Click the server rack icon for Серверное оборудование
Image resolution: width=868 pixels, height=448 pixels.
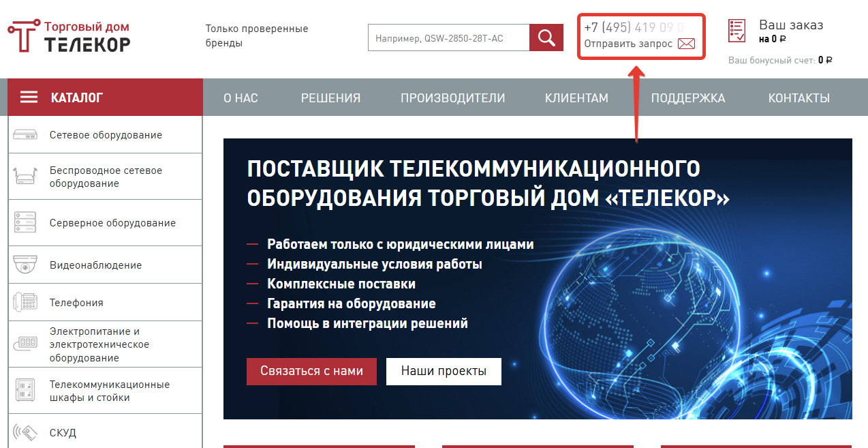(x=25, y=223)
